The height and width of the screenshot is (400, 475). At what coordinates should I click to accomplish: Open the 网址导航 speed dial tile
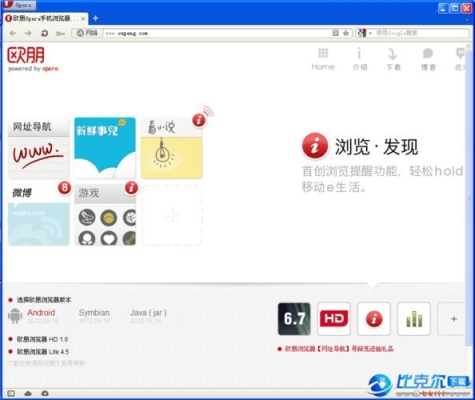click(x=39, y=148)
